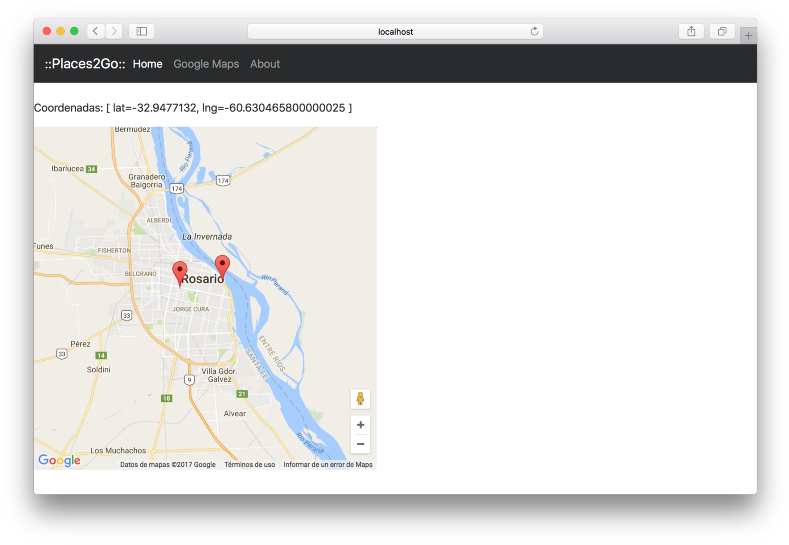This screenshot has height=545, width=789.
Task: Click the JORGE CURA neighborhood label
Action: coord(191,309)
